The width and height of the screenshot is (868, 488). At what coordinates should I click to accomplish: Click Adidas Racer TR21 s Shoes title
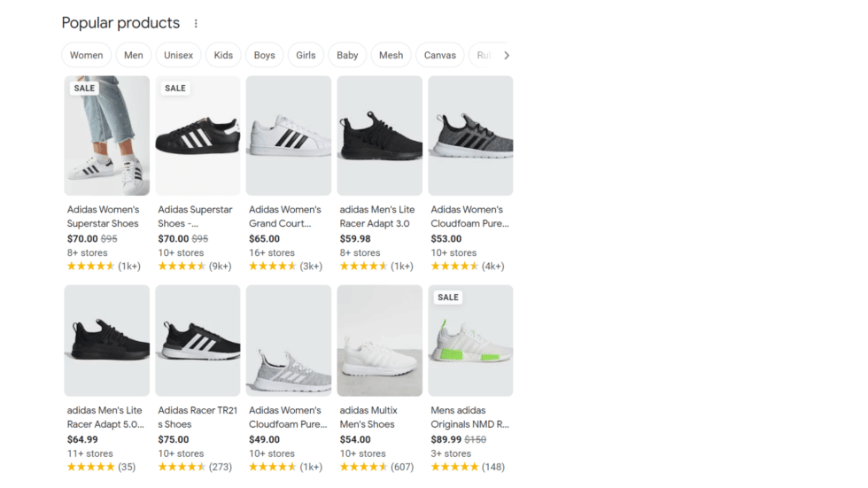[x=198, y=417]
